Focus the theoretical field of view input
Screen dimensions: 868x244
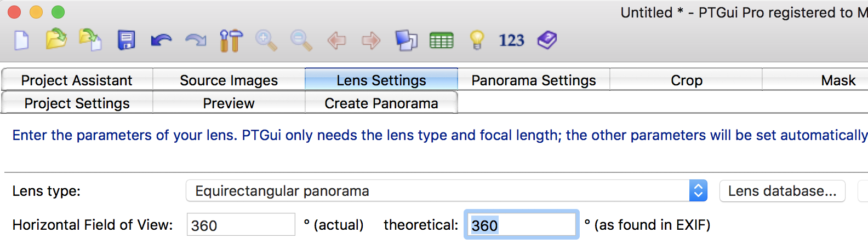click(x=522, y=225)
